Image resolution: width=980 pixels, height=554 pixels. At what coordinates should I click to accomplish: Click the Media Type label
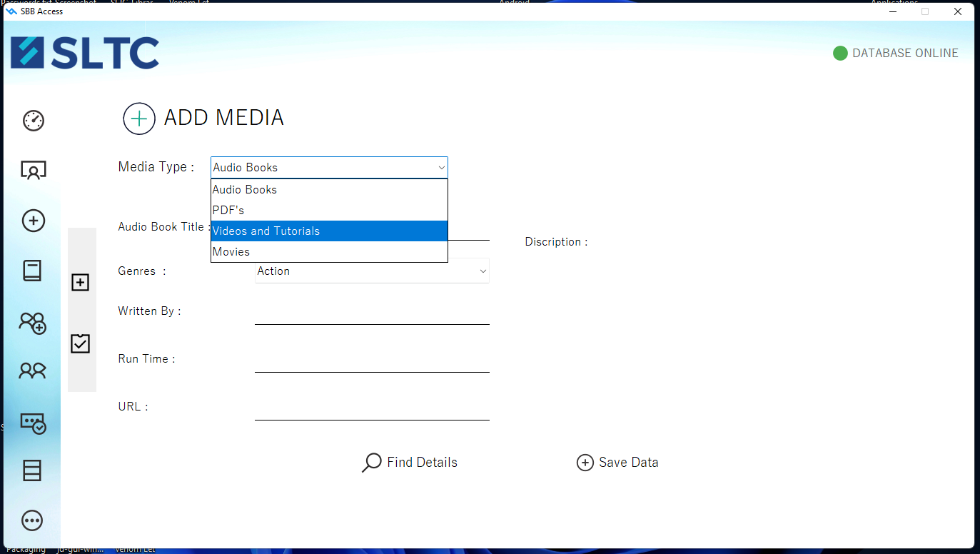point(156,167)
